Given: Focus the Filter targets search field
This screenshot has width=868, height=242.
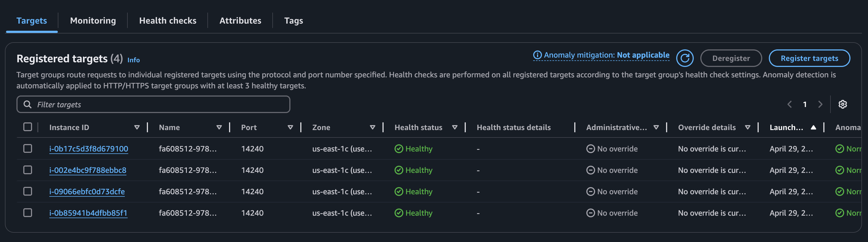Looking at the screenshot, I should (x=158, y=104).
